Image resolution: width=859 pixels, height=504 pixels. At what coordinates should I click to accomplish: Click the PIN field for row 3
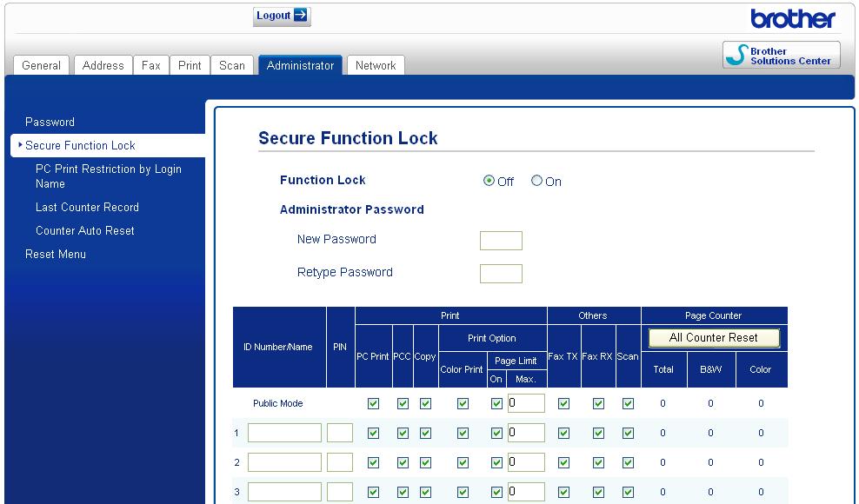(x=340, y=492)
